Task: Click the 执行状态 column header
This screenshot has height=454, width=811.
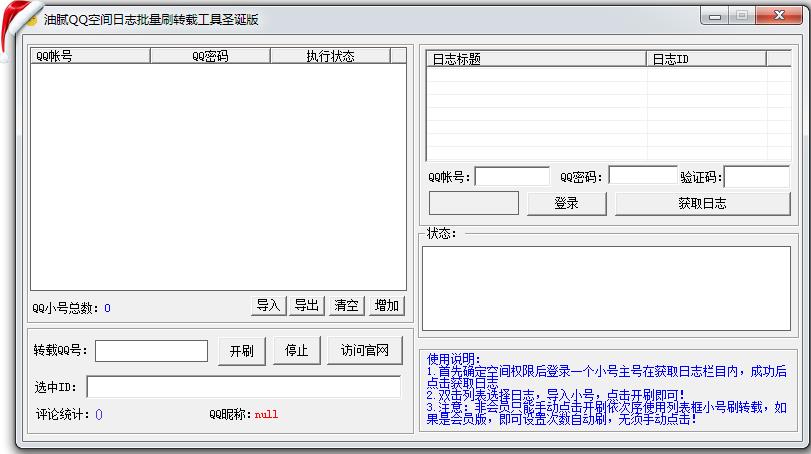Action: pos(330,56)
